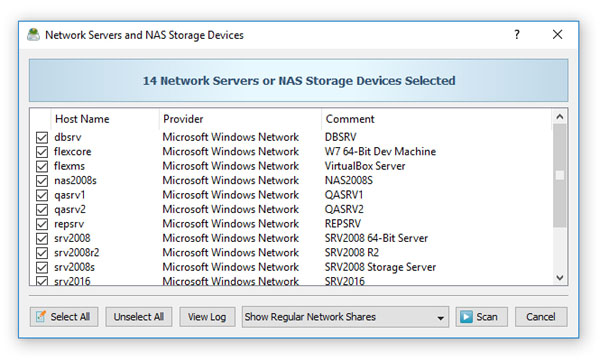Click the comment REPSRV
This screenshot has height=361, width=600.
(343, 224)
